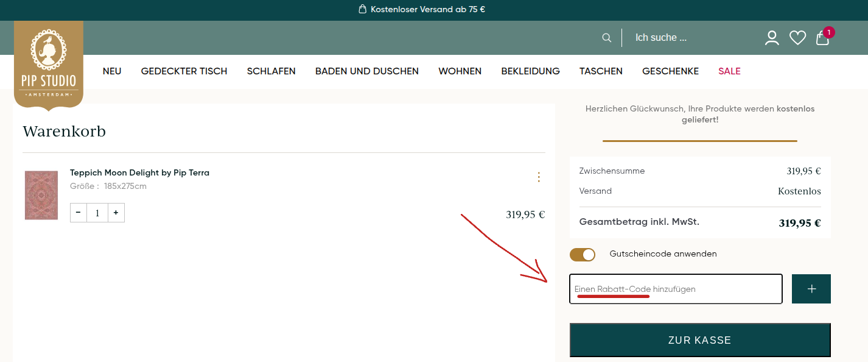The image size is (868, 362).
Task: Open the three-dot options for the Teppich item
Action: click(x=539, y=177)
